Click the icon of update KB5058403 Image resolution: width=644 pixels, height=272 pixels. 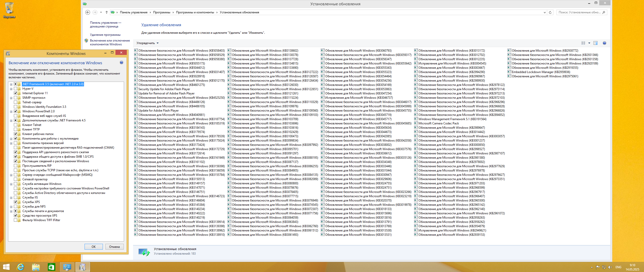[136, 50]
